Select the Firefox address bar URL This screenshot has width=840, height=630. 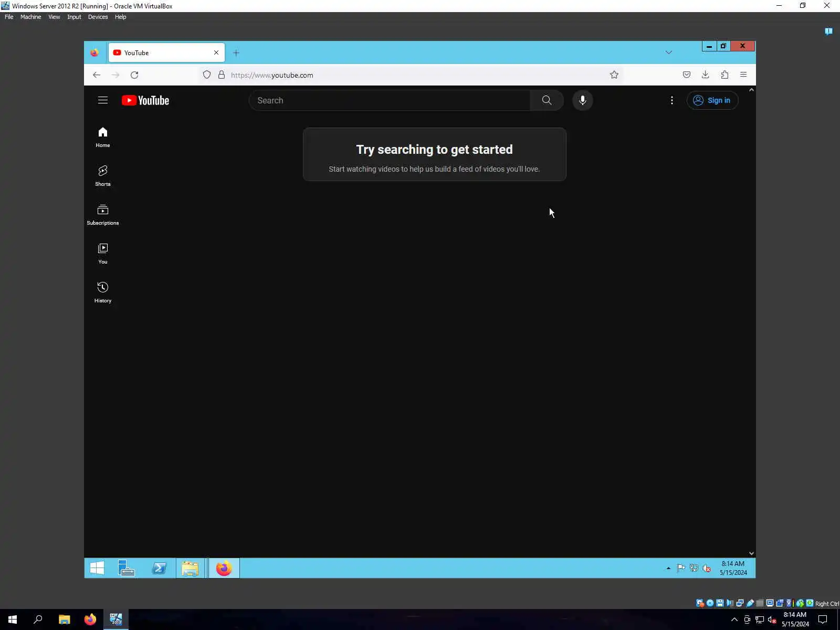click(x=272, y=75)
